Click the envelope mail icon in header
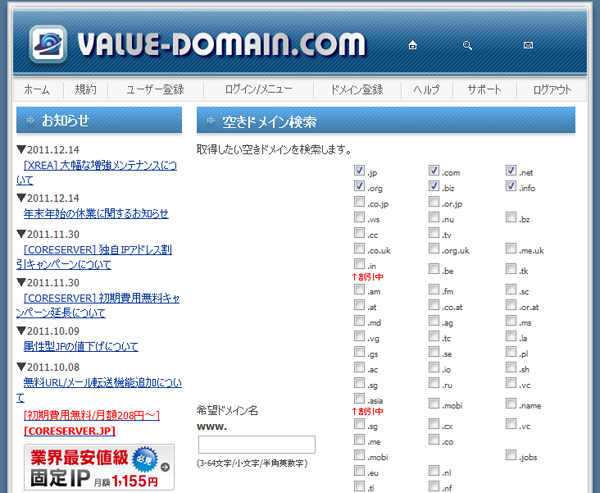This screenshot has height=493, width=600. (528, 45)
